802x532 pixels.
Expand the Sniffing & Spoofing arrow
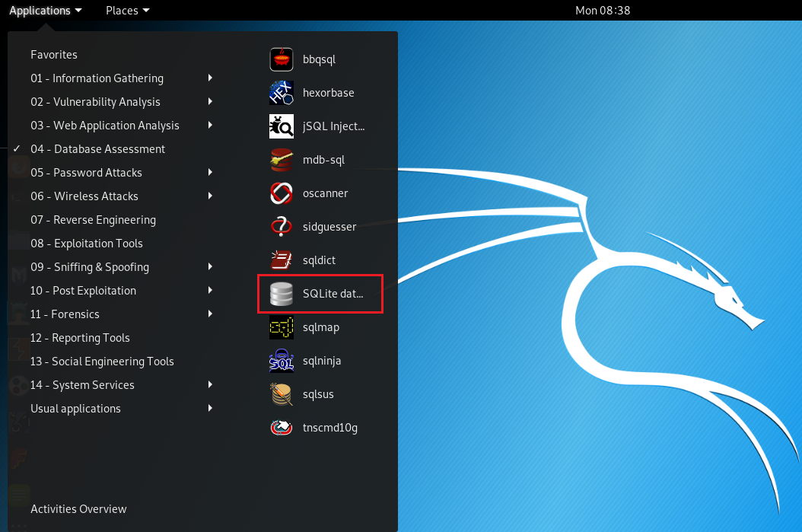point(210,266)
